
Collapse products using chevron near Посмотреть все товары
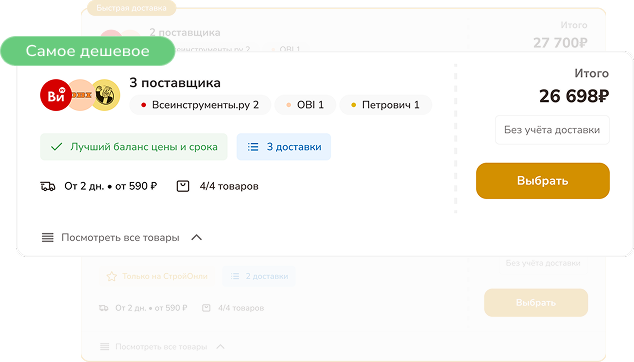point(197,237)
